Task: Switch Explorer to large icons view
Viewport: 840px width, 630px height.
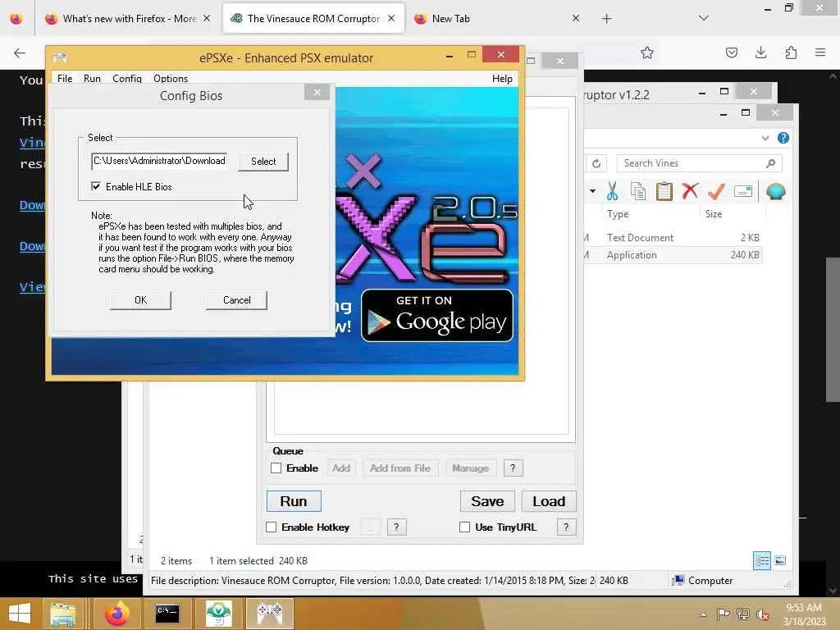Action: [780, 561]
